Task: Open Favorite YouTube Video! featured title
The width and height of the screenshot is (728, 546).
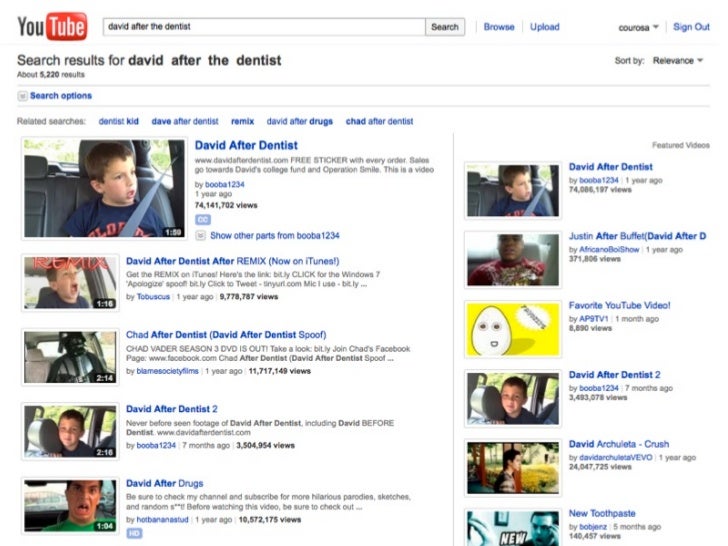Action: pyautogui.click(x=619, y=305)
